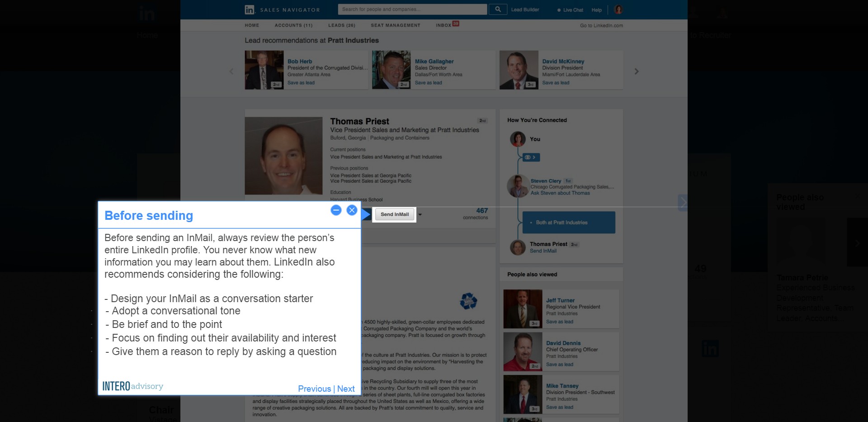Screen dimensions: 868x422
Task: Click the Inbox notification badge
Action: click(456, 24)
